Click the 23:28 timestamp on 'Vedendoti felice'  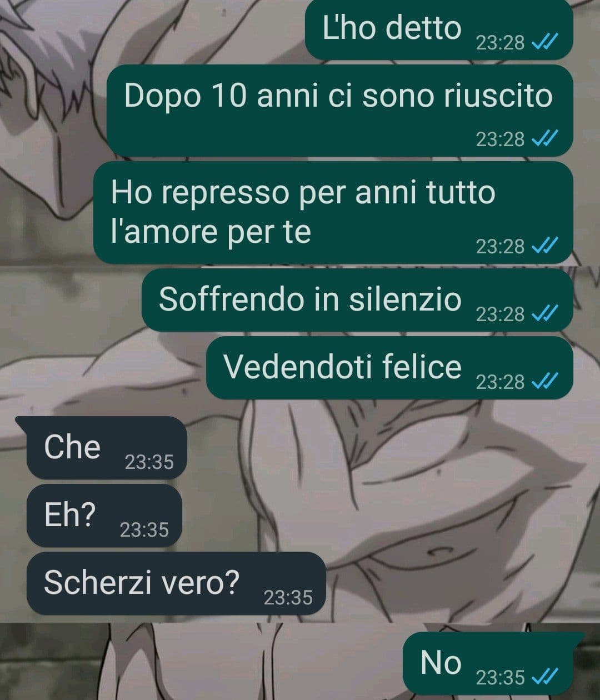click(500, 382)
